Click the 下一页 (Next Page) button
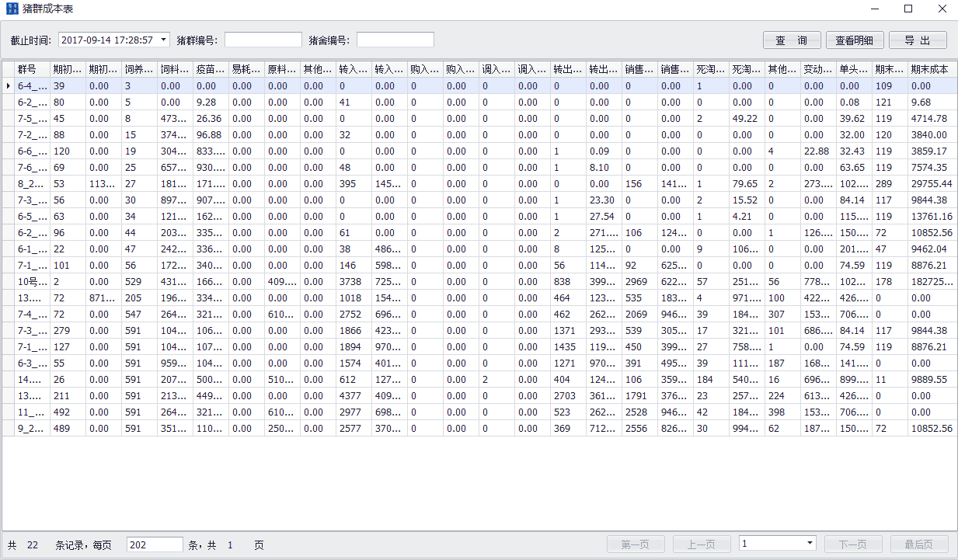 (852, 545)
